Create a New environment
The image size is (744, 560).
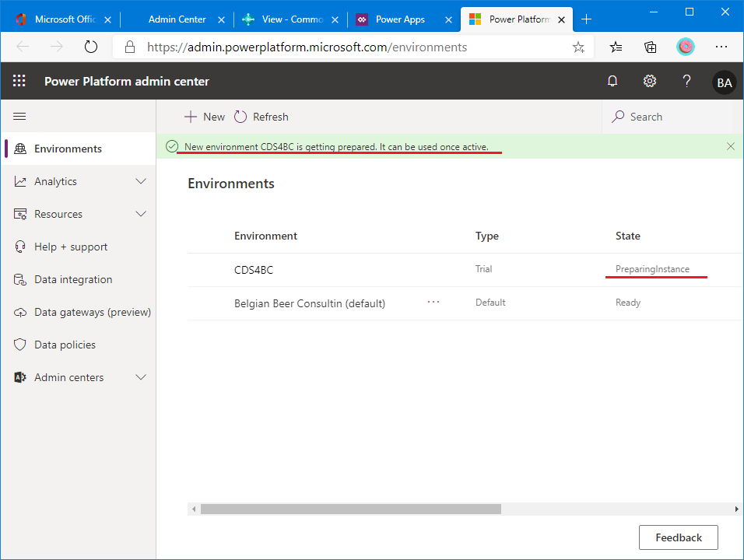[205, 117]
